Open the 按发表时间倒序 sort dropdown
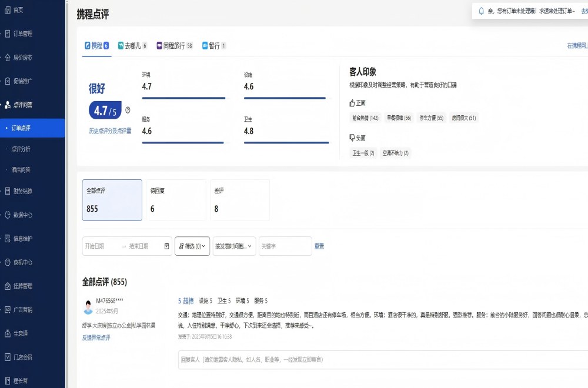The image size is (588, 388). pyautogui.click(x=233, y=246)
